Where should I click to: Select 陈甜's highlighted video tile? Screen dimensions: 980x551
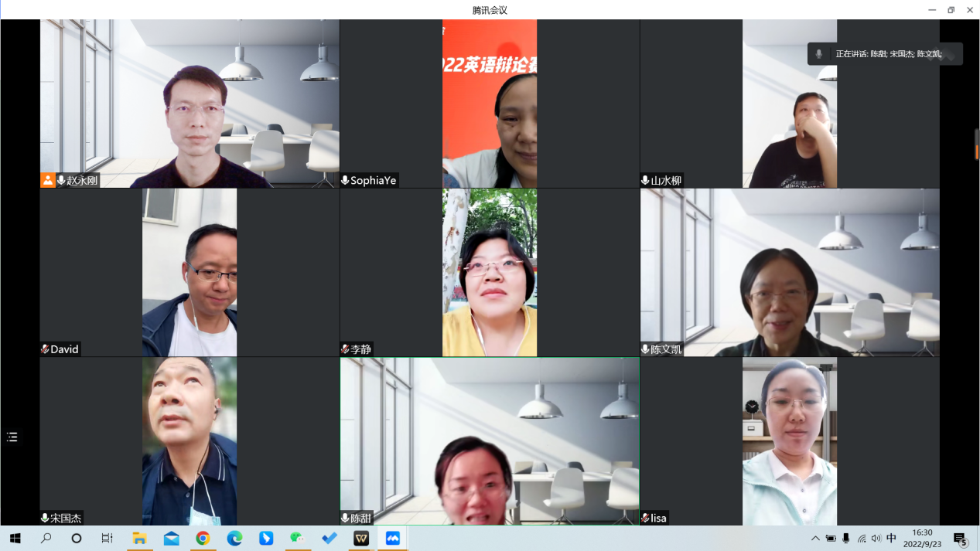point(490,440)
